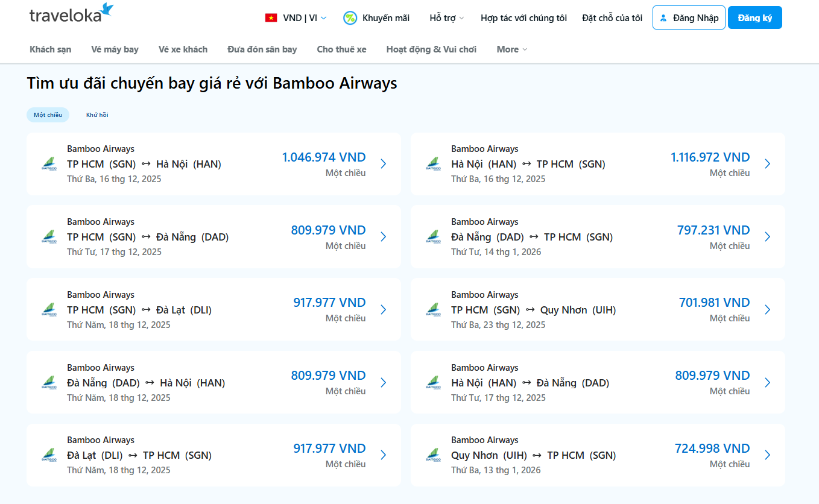Expand the More navigation menu
The width and height of the screenshot is (819, 504).
(511, 49)
